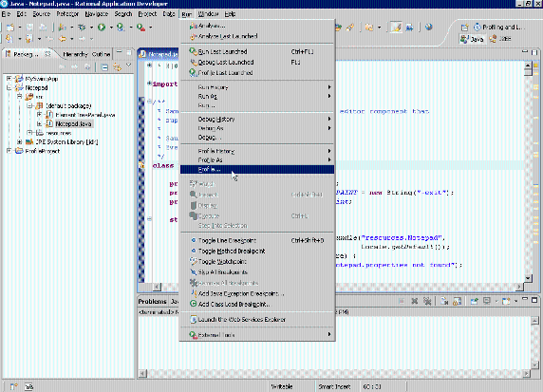This screenshot has width=543, height=392.
Task: Select Notepad.java in Package Explorer
Action: point(73,124)
